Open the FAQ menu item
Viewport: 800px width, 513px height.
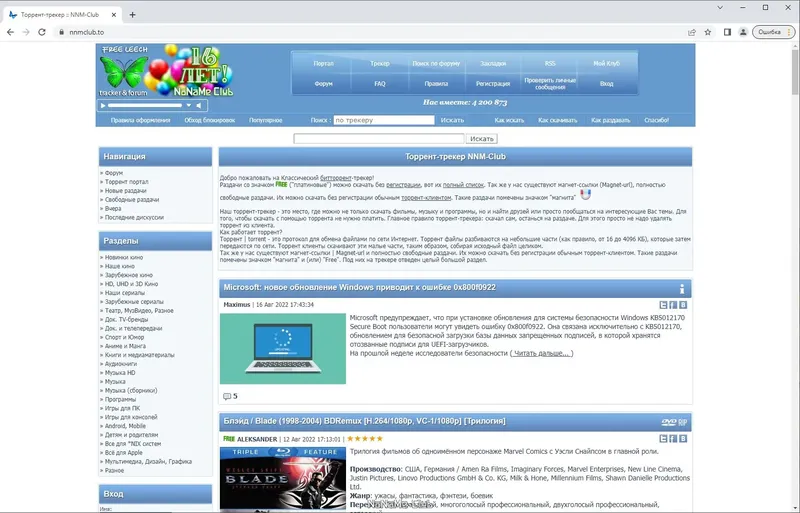click(380, 84)
